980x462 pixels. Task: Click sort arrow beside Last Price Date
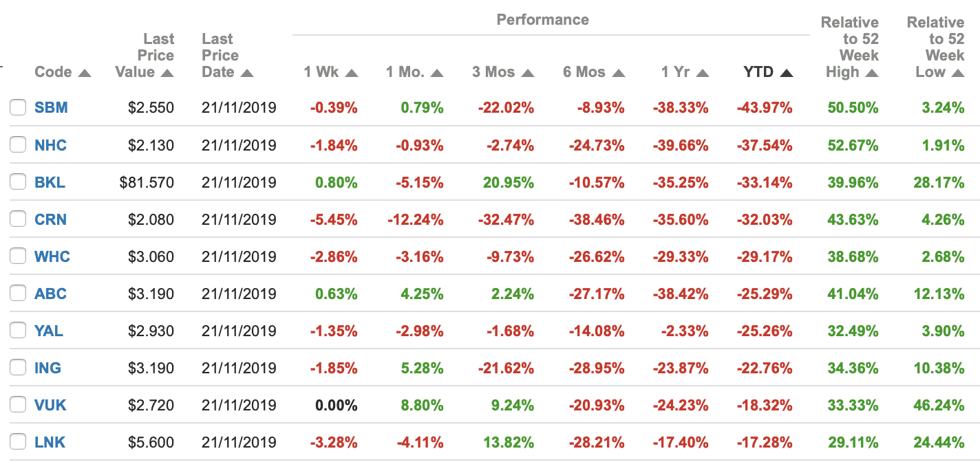248,73
